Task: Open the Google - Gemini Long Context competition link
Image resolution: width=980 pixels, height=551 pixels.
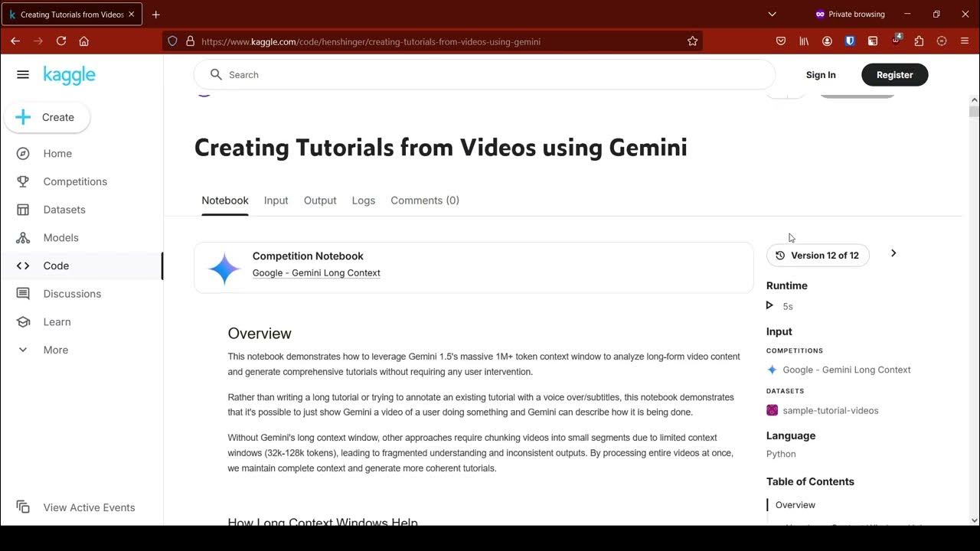Action: (316, 272)
